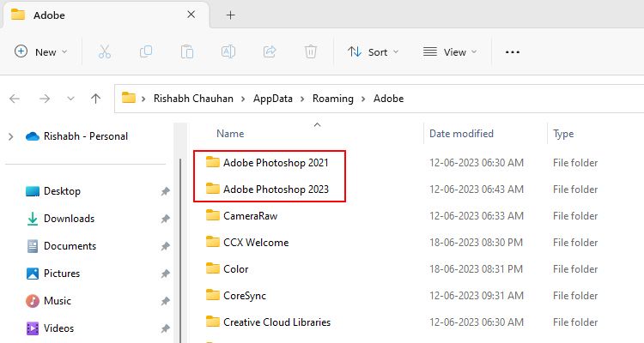
Task: Expand the Rishabh - Personal tree node
Action: [10, 136]
